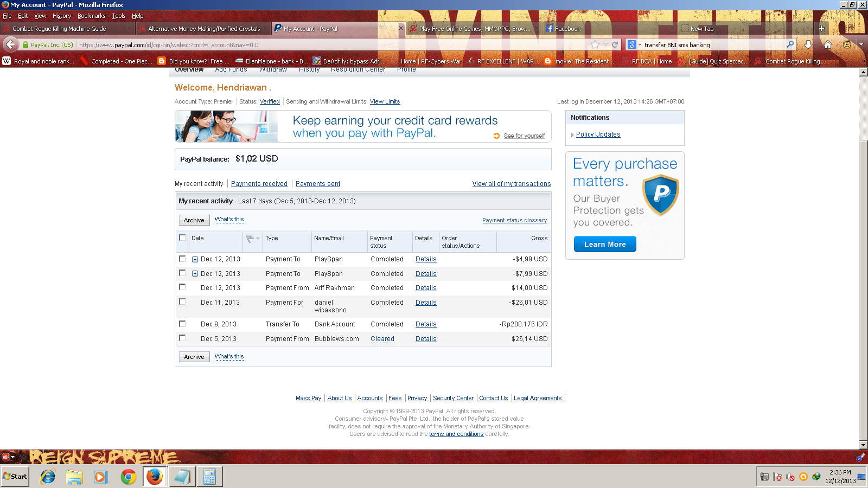Open the search engine selector dropdown
This screenshot has width=868, height=488.
click(634, 44)
